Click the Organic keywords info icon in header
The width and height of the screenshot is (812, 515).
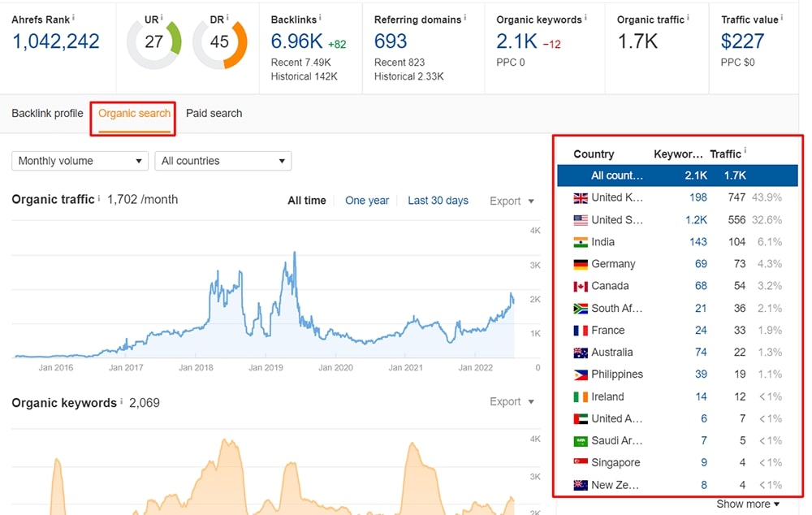click(585, 18)
